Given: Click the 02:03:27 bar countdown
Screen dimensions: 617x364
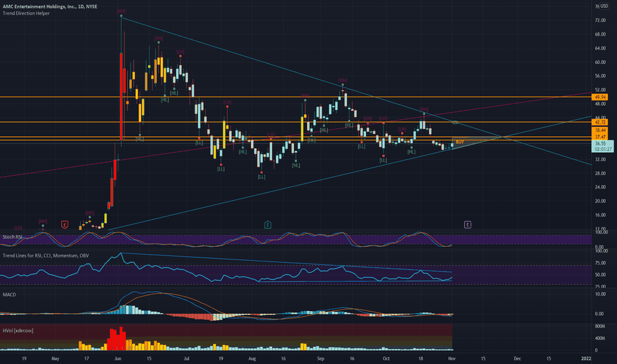Looking at the screenshot, I should (x=603, y=149).
